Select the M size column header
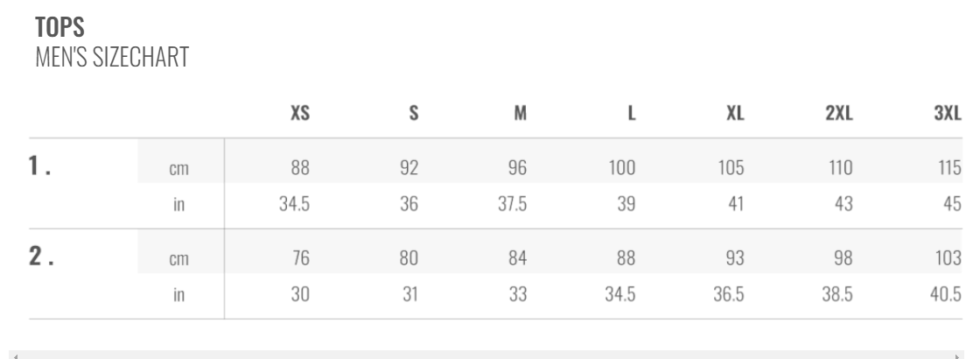The image size is (980, 359). 520,116
